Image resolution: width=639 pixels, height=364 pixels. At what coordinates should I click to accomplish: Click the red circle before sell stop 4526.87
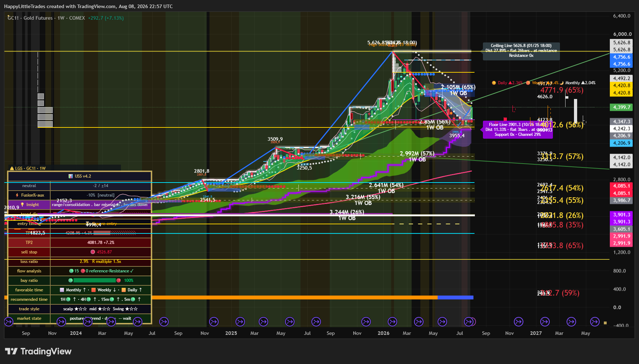93,252
